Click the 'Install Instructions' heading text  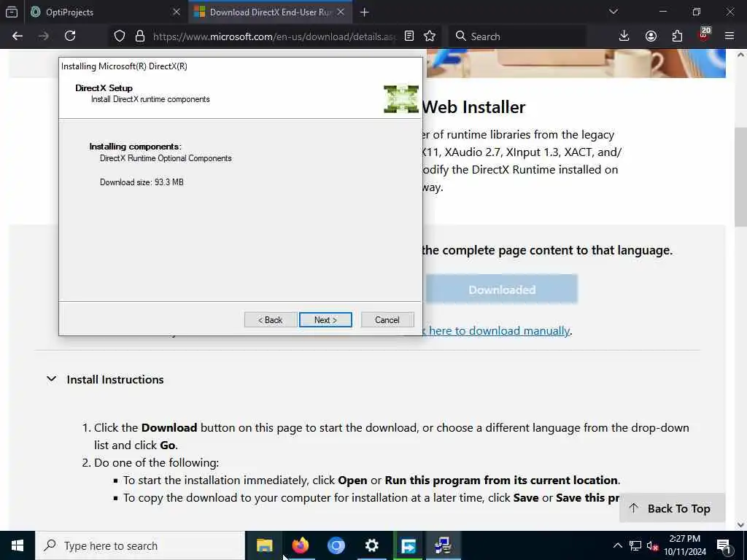click(115, 379)
